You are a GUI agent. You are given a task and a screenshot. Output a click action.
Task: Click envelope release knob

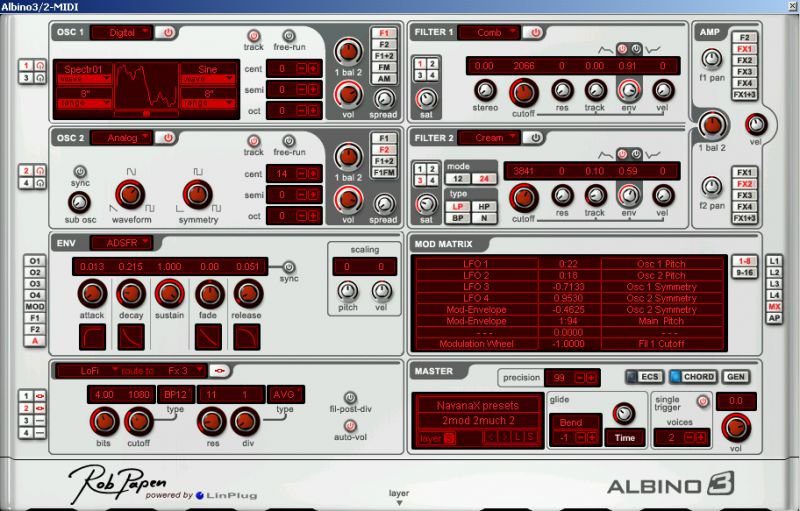[248, 293]
